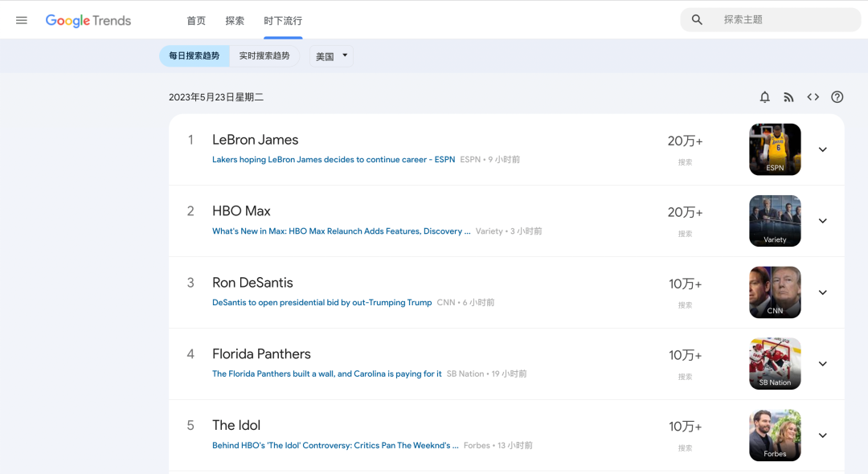Open the 美国 country dropdown
Screen dimensions: 868x474
331,56
